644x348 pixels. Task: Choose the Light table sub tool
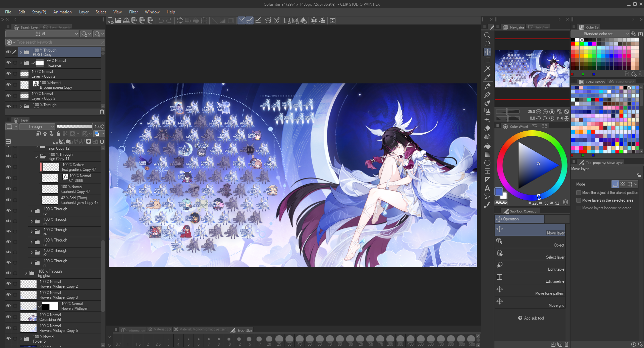coord(530,266)
